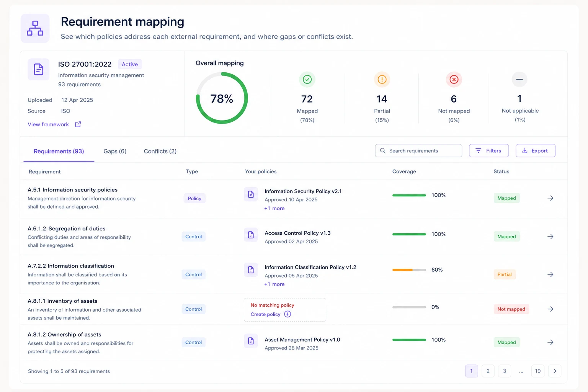Image resolution: width=588 pixels, height=392 pixels.
Task: Click the Access Control Policy v1.3 document icon
Action: (251, 235)
